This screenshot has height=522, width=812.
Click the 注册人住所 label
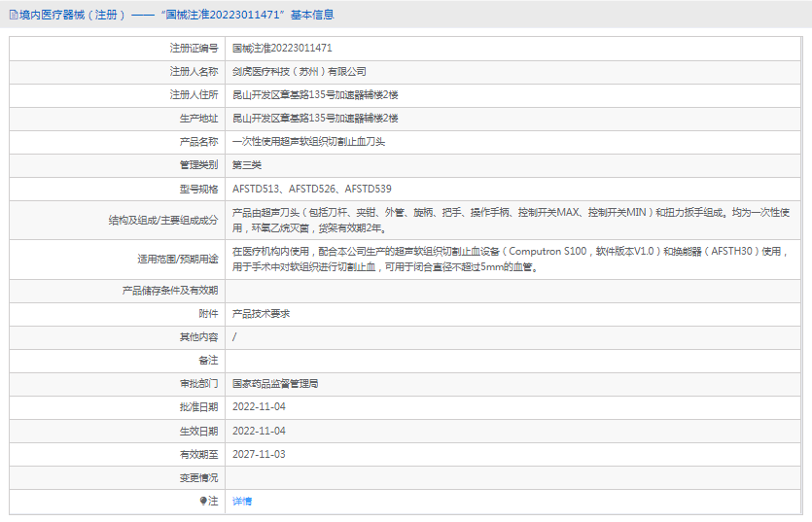194,94
